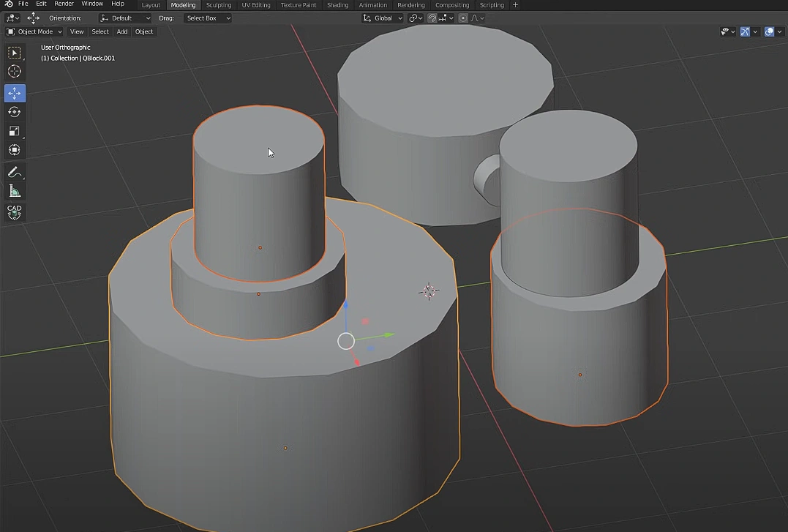Open the transform Orientation dropdown
The height and width of the screenshot is (532, 788).
(124, 18)
